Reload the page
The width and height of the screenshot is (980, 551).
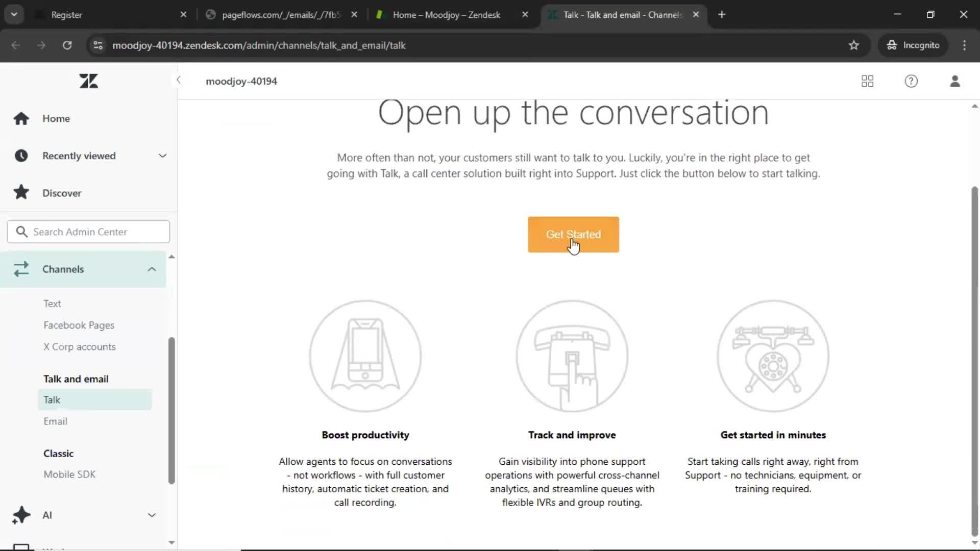tap(67, 45)
